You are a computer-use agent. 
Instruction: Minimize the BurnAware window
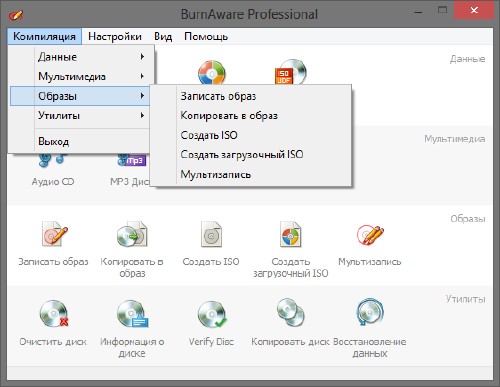(419, 12)
